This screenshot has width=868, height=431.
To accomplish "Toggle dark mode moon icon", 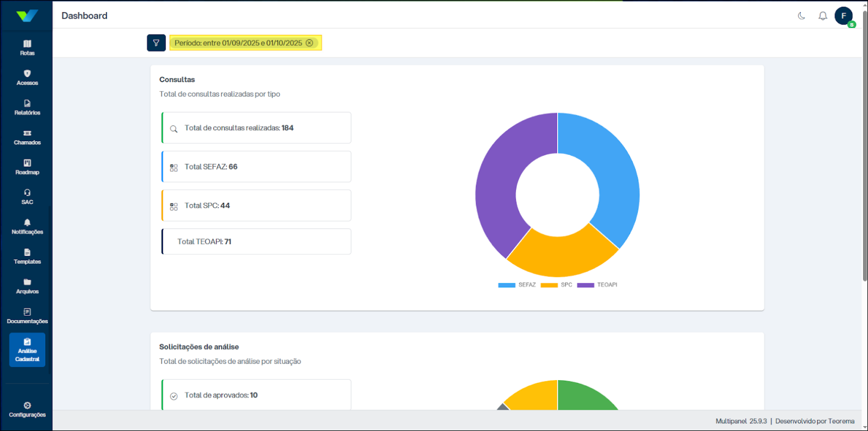I will coord(801,16).
